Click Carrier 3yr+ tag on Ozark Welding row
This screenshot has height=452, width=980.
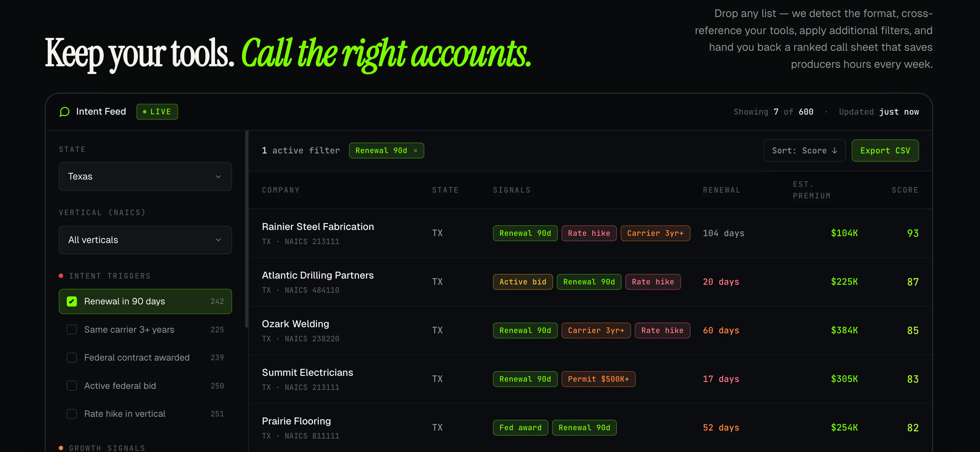click(596, 330)
